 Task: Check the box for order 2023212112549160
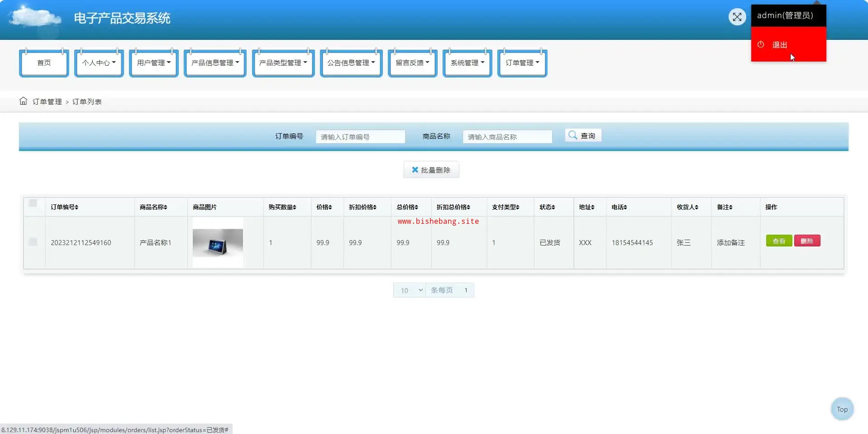33,242
